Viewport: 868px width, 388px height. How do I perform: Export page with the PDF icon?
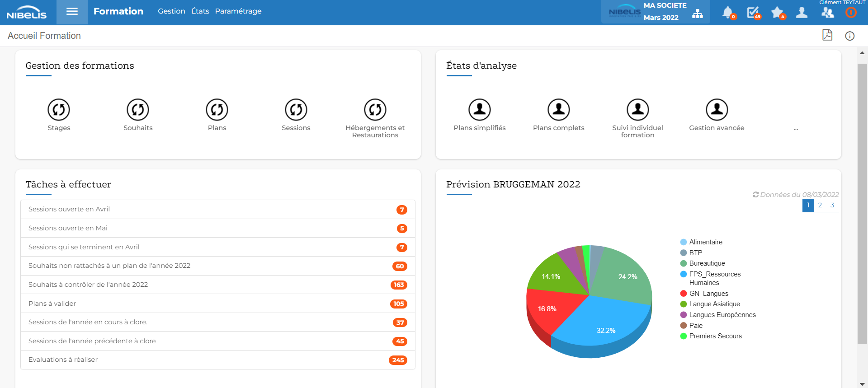point(827,35)
